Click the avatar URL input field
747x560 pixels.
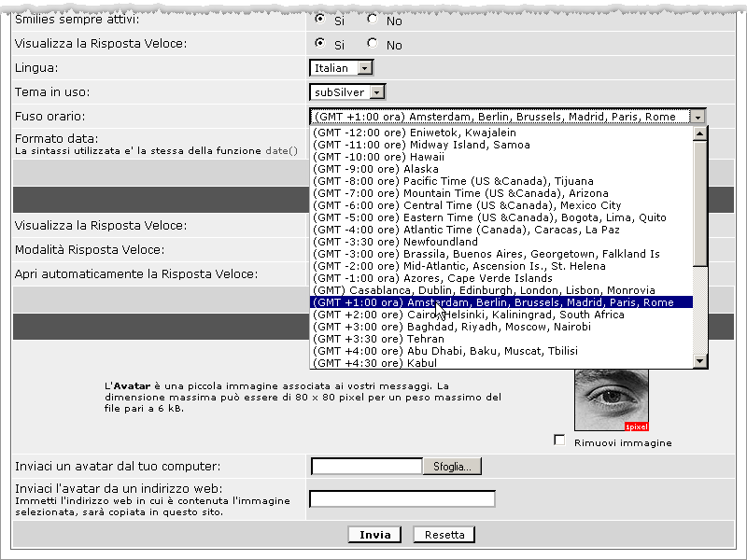402,498
